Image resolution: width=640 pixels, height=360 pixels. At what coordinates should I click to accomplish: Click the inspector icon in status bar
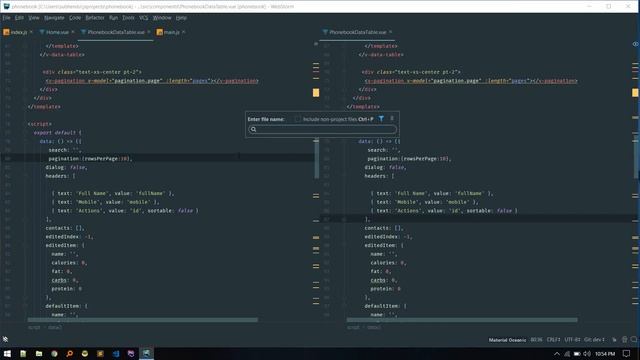pos(624,340)
